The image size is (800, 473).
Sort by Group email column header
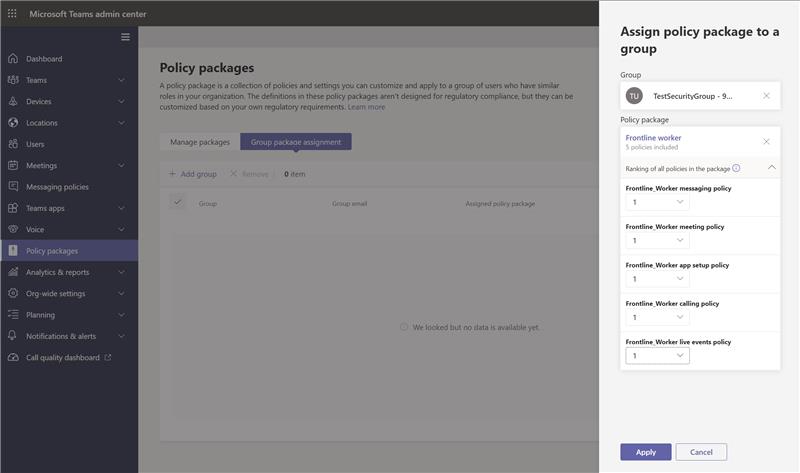[x=349, y=204]
